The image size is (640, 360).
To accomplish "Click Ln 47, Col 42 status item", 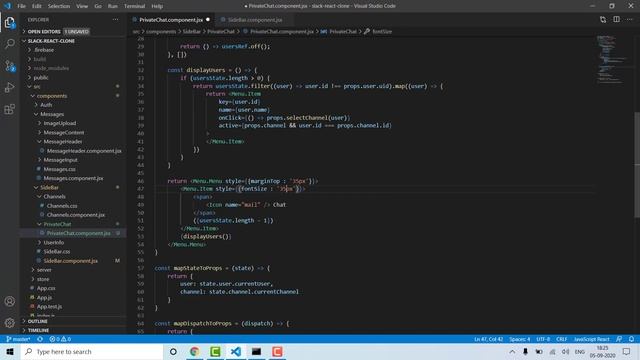I will tap(488, 339).
